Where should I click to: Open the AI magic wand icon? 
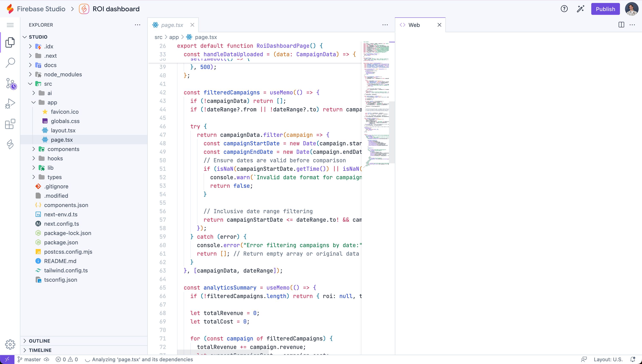pyautogui.click(x=580, y=9)
